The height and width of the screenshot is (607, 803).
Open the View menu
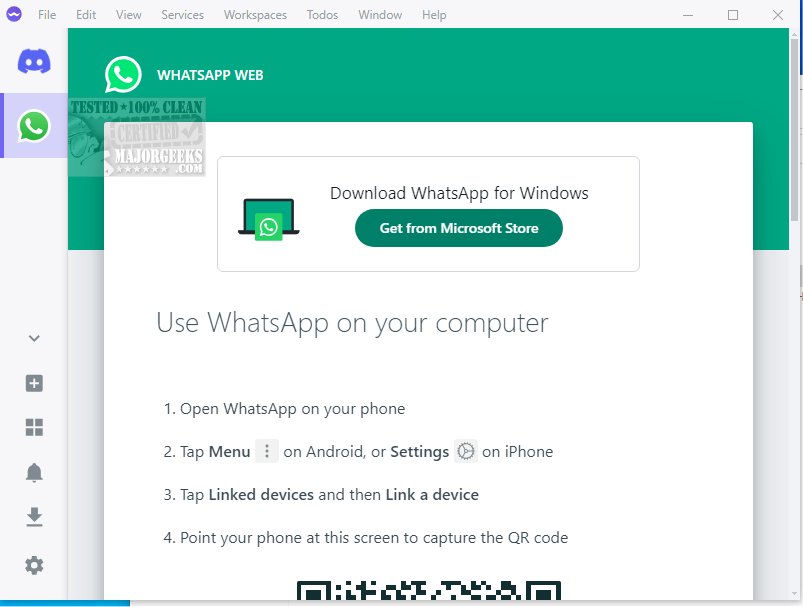coord(128,15)
